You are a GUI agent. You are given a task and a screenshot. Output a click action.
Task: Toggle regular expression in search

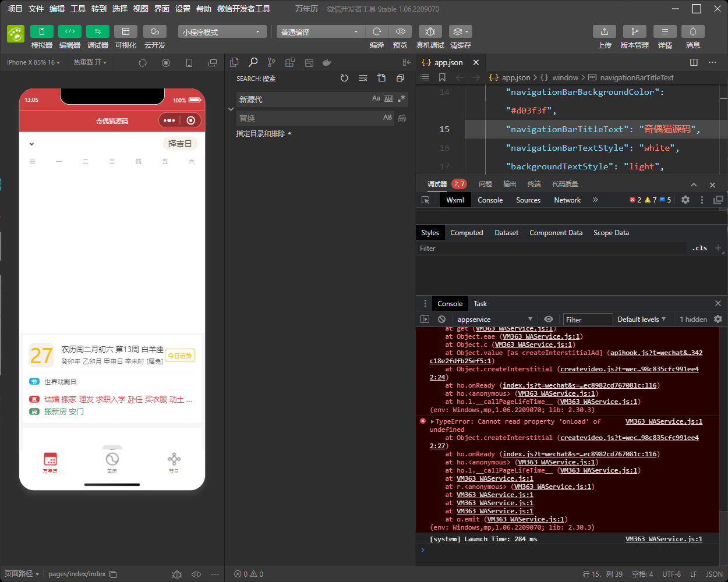pyautogui.click(x=401, y=99)
